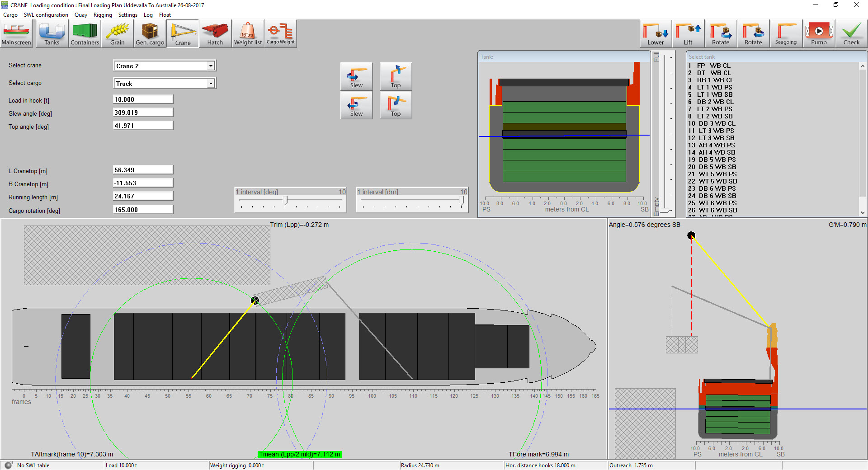
Task: Click the Running length field
Action: pos(143,196)
